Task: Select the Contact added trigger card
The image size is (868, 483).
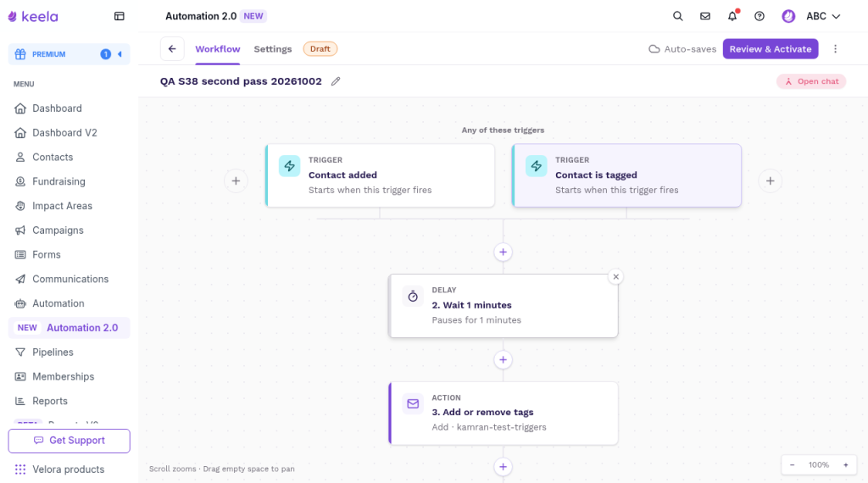Action: pyautogui.click(x=380, y=175)
